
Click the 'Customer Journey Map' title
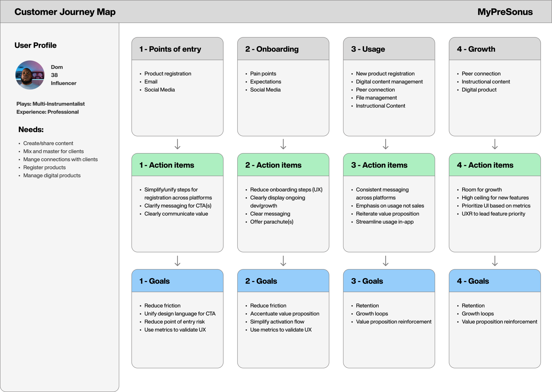coord(65,12)
